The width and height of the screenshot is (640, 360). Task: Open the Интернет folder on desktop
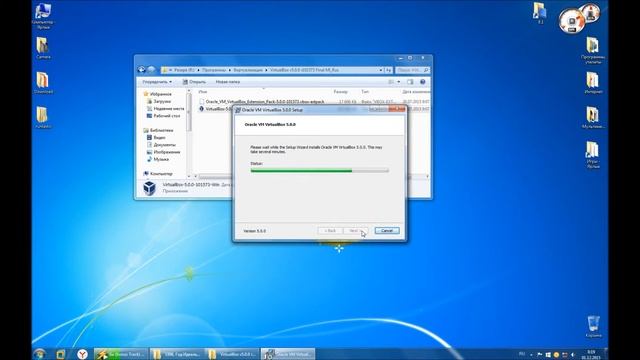click(593, 83)
